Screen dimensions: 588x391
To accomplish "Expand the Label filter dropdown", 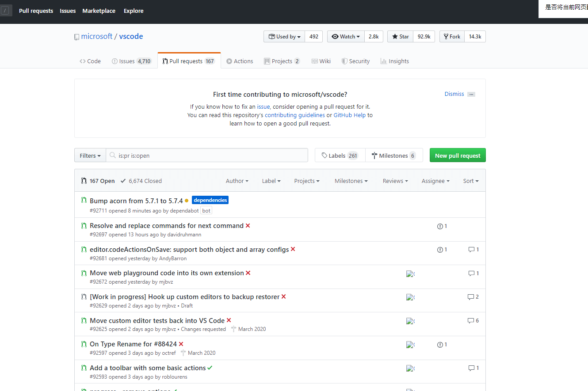I will pyautogui.click(x=271, y=181).
